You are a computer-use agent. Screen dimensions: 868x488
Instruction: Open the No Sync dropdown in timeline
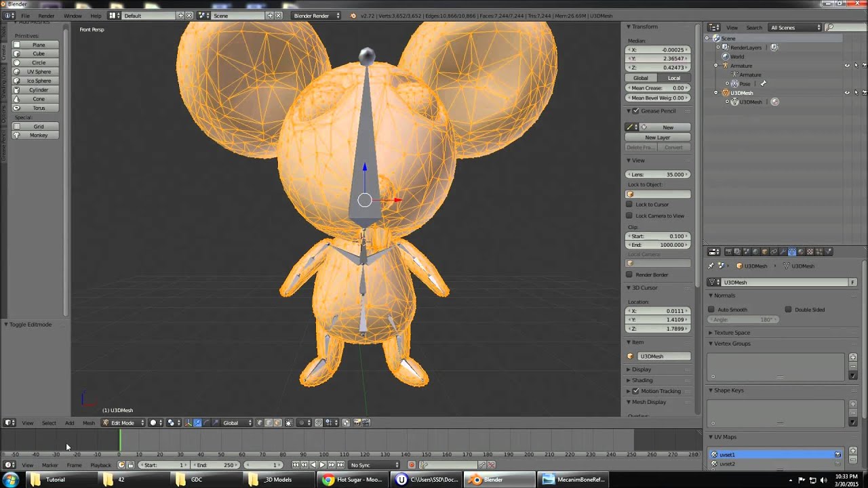click(374, 465)
